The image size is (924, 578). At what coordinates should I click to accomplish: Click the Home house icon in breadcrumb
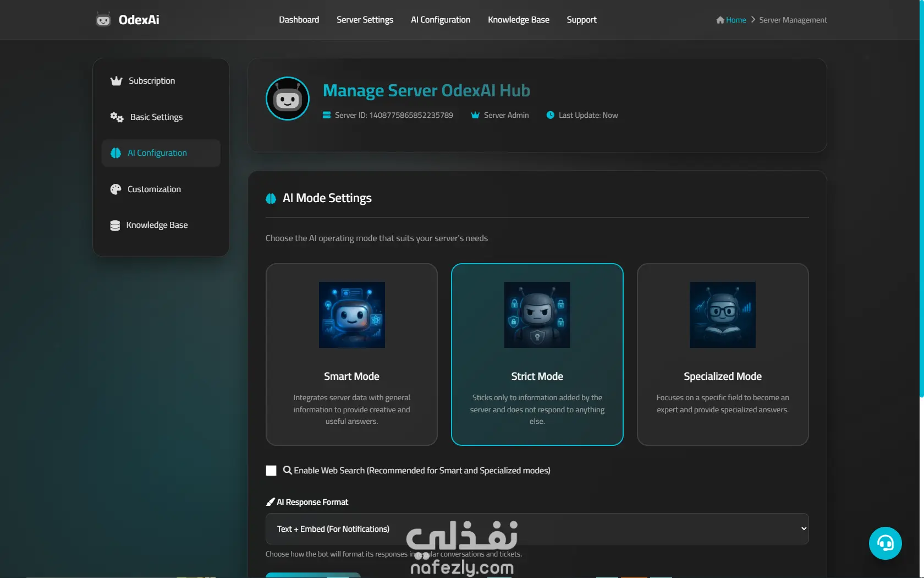pos(720,20)
